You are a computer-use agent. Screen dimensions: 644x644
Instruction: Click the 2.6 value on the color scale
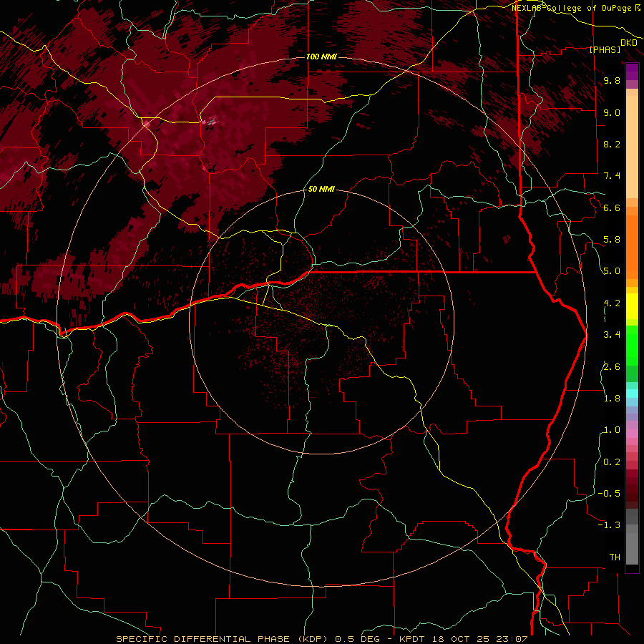click(x=612, y=367)
